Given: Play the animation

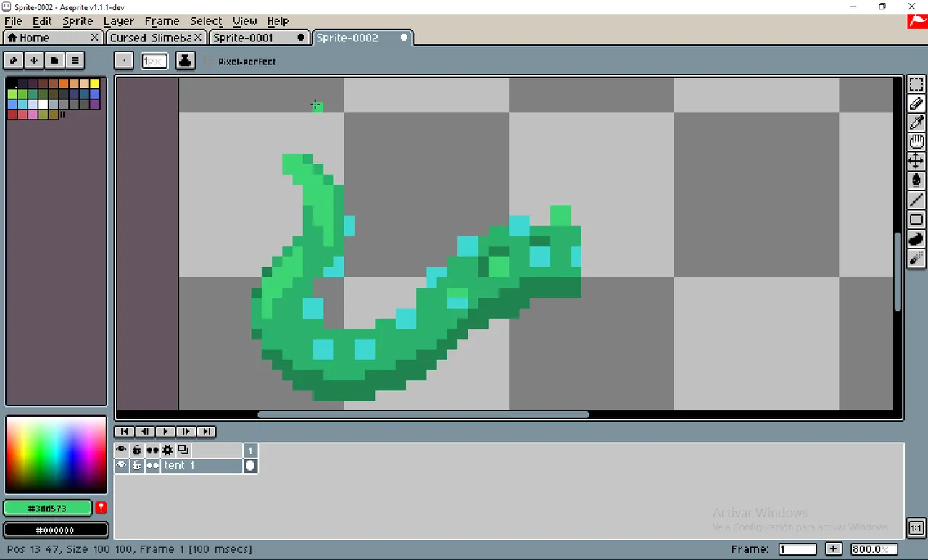Looking at the screenshot, I should tap(165, 431).
